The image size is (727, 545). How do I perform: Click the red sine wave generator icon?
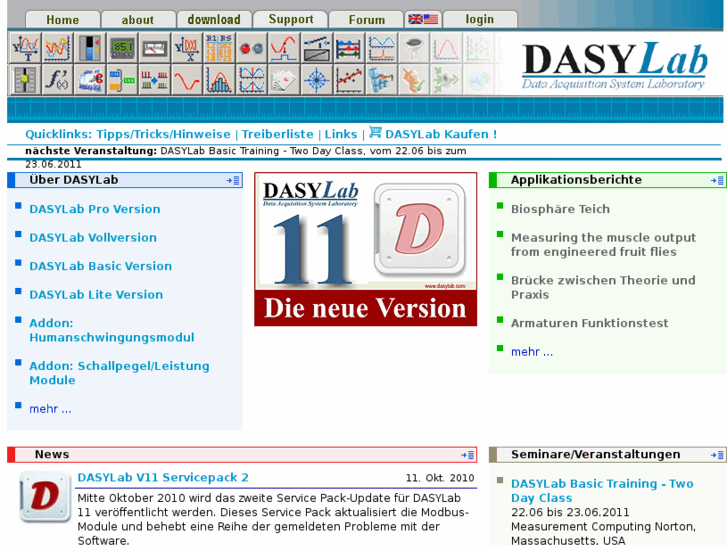point(187,80)
